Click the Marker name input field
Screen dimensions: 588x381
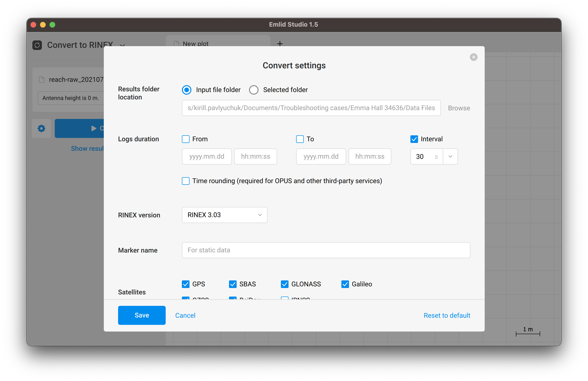pos(326,250)
